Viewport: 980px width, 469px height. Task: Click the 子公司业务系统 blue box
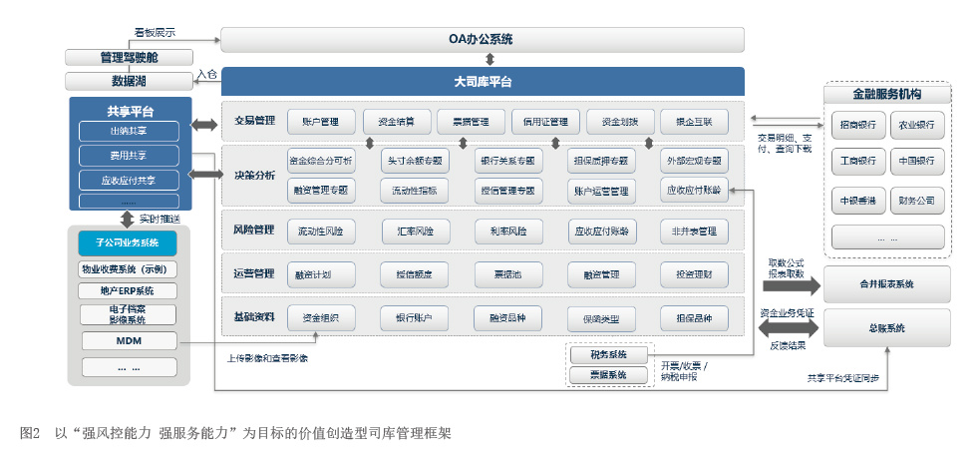(128, 243)
